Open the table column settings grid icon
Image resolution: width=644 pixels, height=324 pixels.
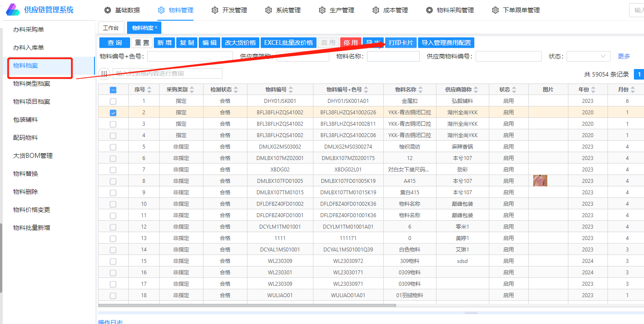pyautogui.click(x=104, y=74)
